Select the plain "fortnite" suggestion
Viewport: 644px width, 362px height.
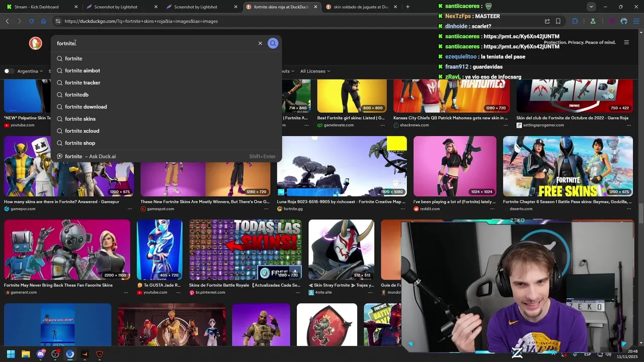point(166,58)
